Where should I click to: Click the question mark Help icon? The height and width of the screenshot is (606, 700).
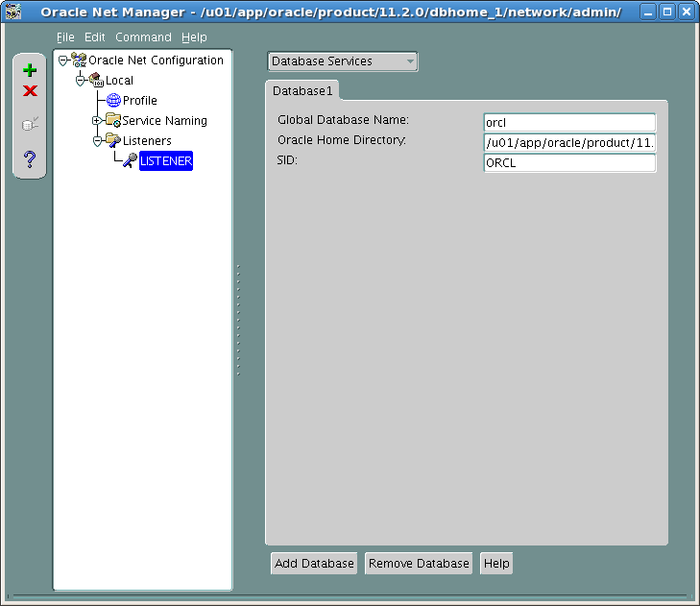click(30, 159)
